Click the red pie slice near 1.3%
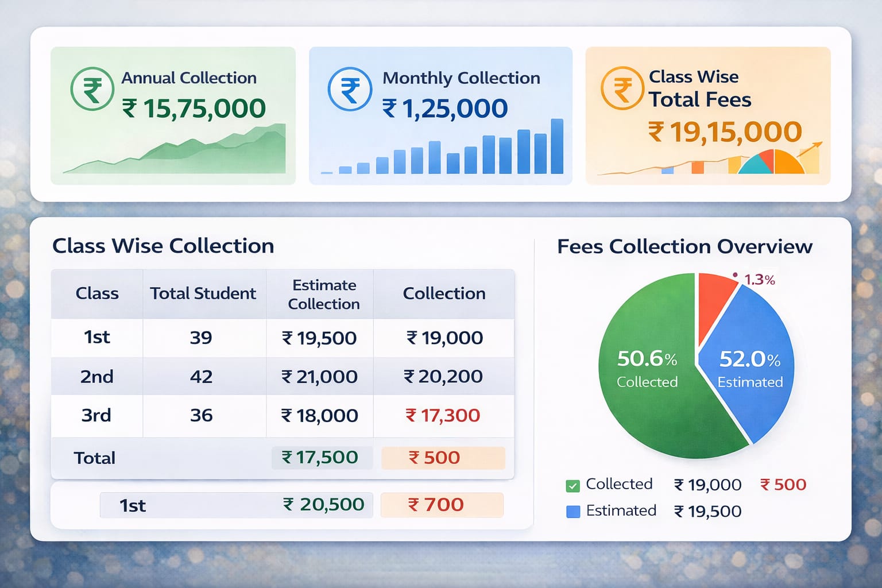 click(x=714, y=299)
